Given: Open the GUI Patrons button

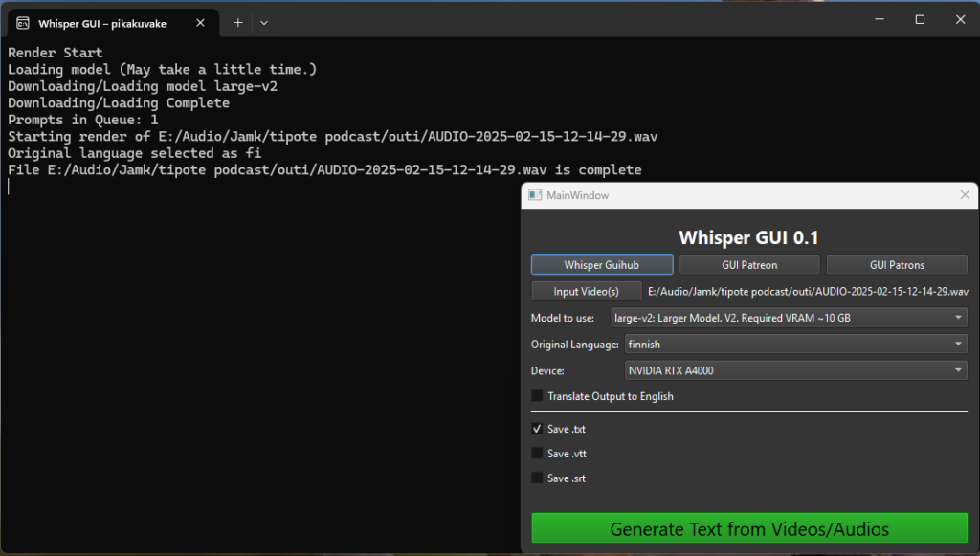Looking at the screenshot, I should click(x=897, y=265).
